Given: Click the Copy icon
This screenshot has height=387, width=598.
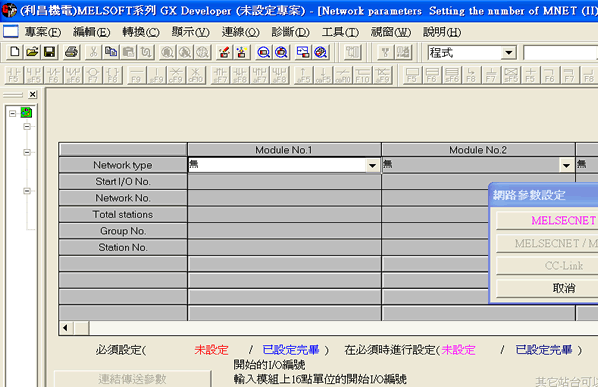Looking at the screenshot, I should point(111,52).
